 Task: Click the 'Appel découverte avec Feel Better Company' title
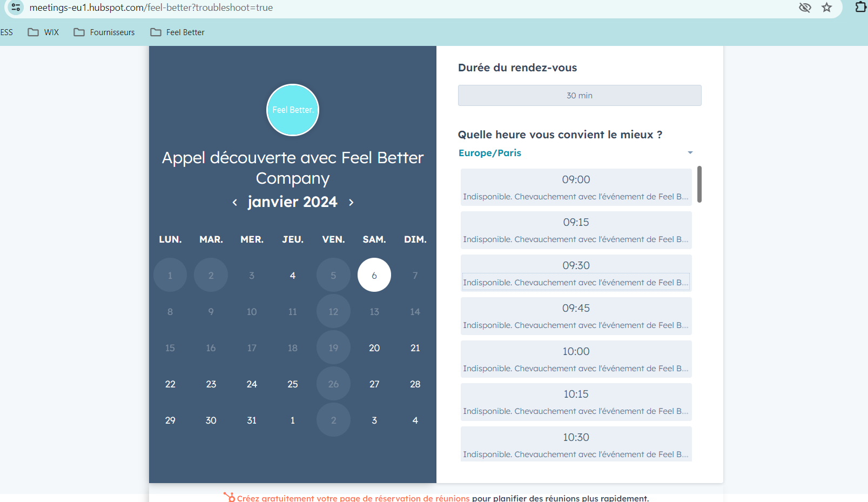tap(293, 168)
